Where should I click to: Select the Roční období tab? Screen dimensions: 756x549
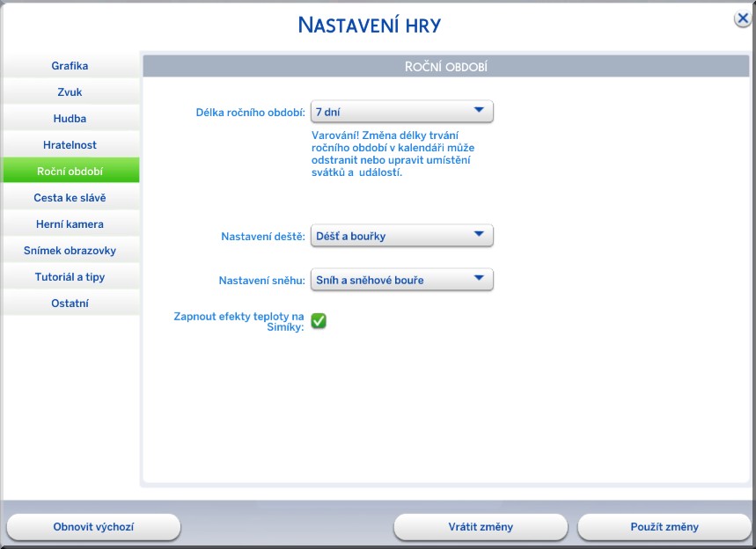[70, 171]
